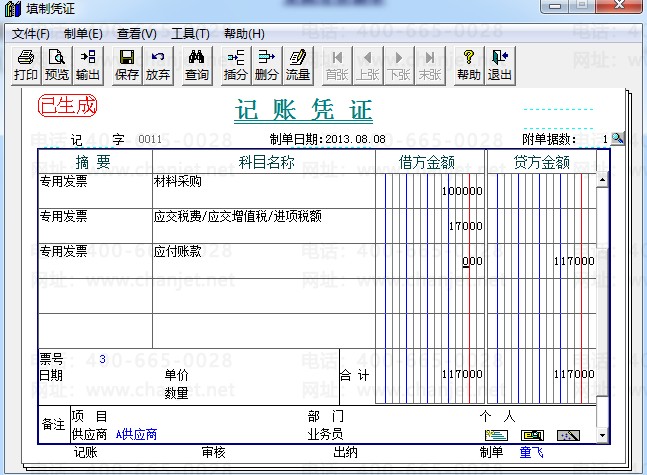Open 查询 search binoculars icon
This screenshot has height=475, width=647.
[x=197, y=66]
